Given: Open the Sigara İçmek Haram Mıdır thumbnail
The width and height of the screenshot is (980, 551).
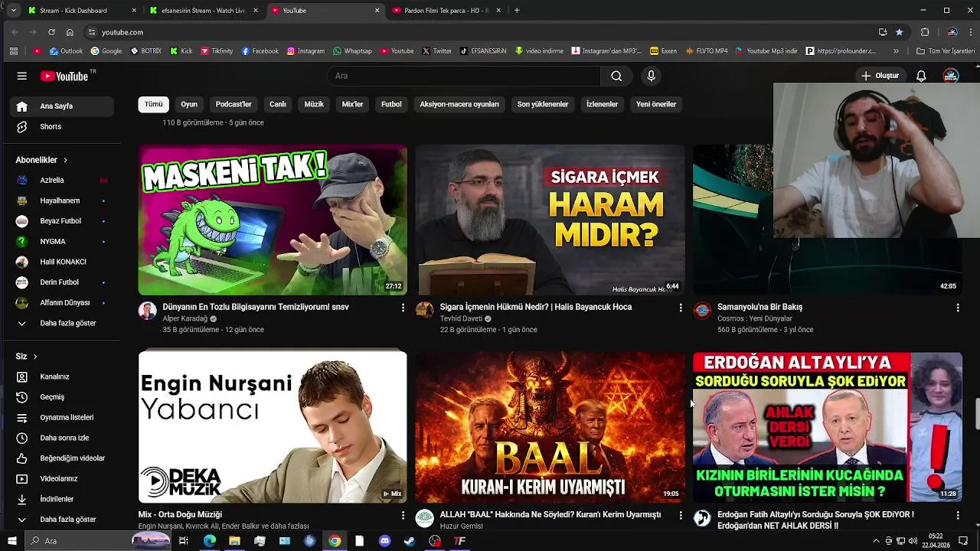Looking at the screenshot, I should tap(550, 220).
